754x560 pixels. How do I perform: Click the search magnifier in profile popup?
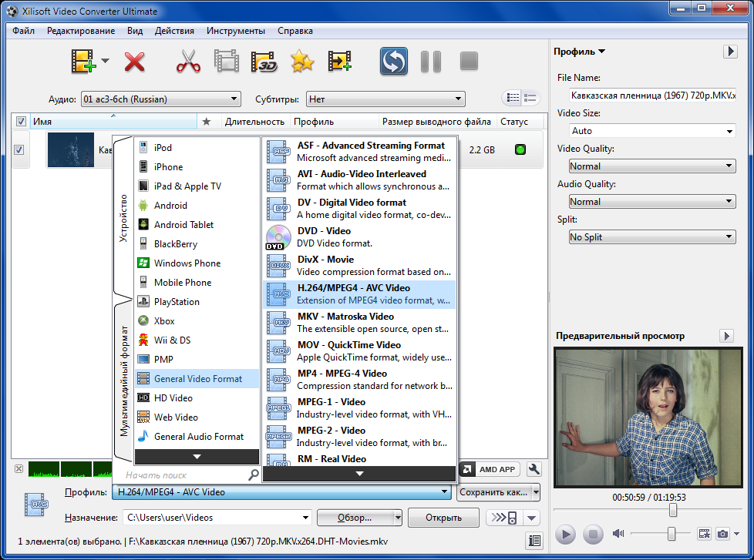254,475
